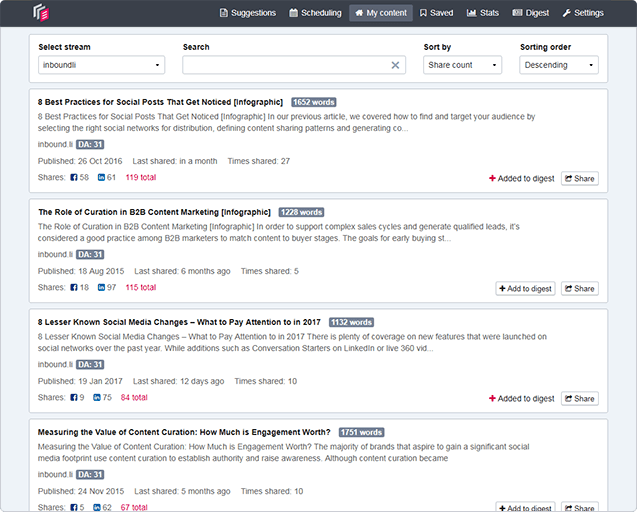Open the Settings tab
The width and height of the screenshot is (637, 512).
click(x=583, y=13)
